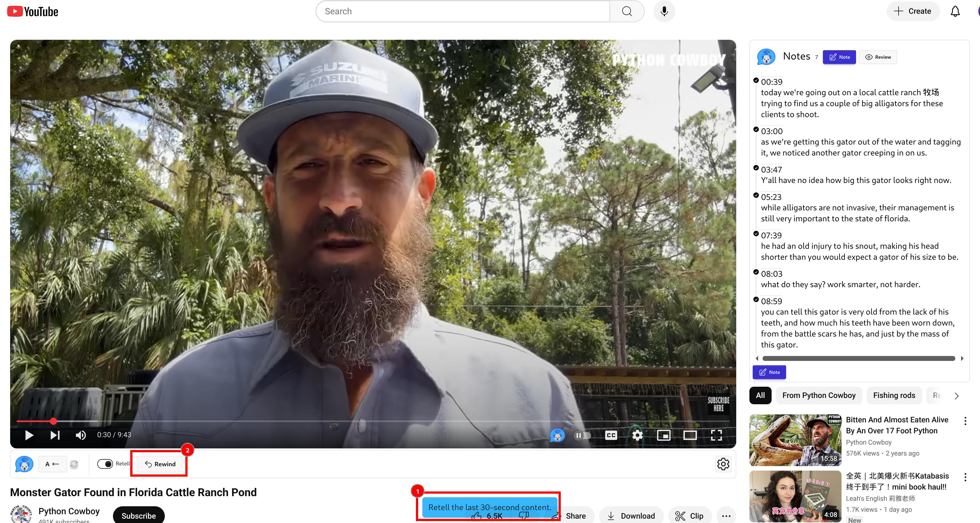Image resolution: width=980 pixels, height=523 pixels.
Task: Jump to the 08:03 note timestamp
Action: point(772,274)
